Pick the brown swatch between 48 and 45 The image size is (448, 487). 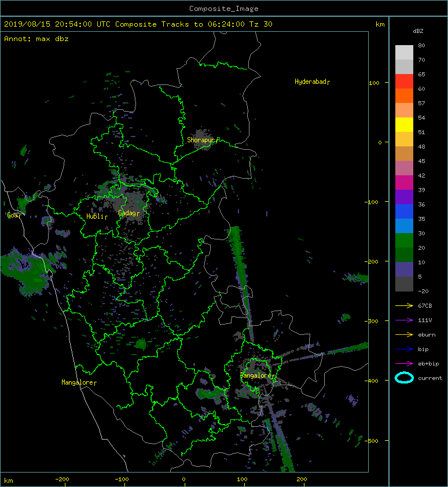(404, 153)
